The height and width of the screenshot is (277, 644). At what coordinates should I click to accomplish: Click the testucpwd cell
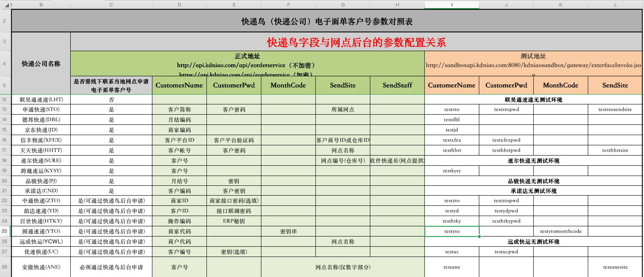coord(506,252)
